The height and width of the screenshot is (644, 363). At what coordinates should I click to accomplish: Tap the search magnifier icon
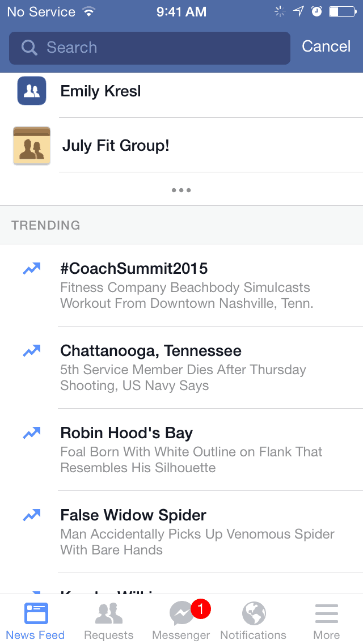(29, 48)
